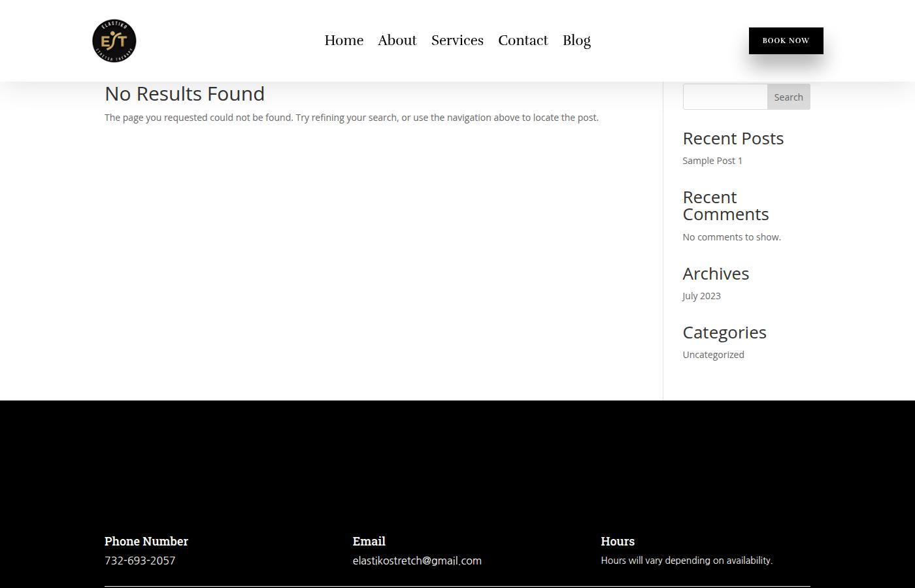Click the phone number 732-693-2057

tap(140, 561)
